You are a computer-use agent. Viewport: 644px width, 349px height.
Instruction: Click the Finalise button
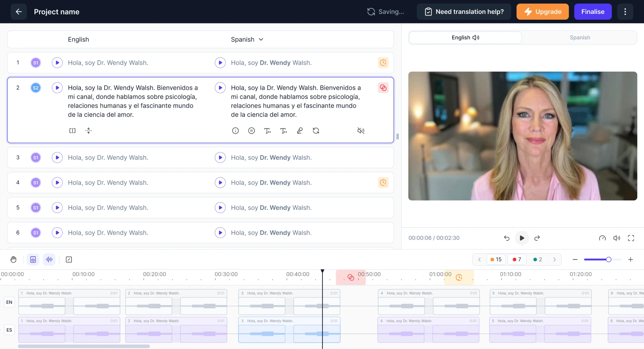click(x=592, y=12)
